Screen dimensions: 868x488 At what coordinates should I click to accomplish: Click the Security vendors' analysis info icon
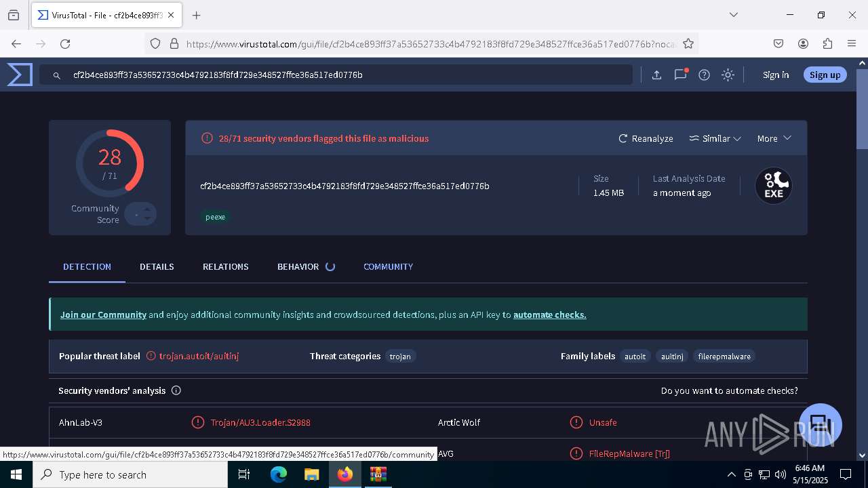176,390
